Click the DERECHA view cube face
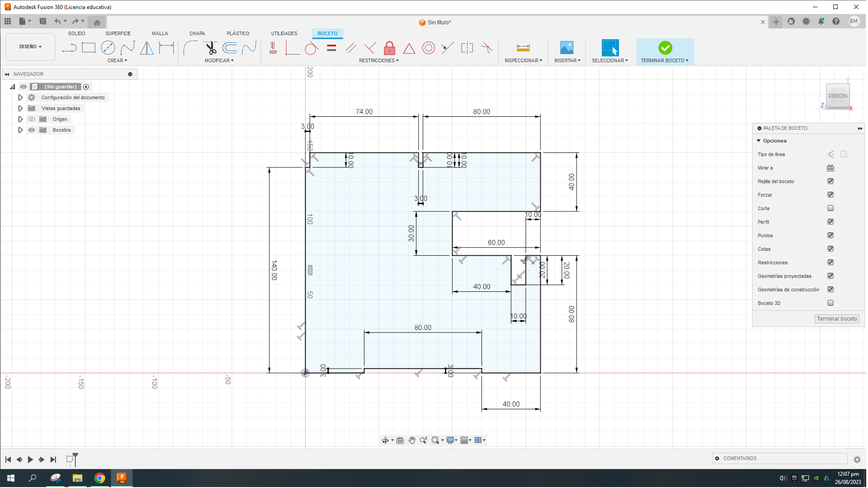 (x=838, y=96)
